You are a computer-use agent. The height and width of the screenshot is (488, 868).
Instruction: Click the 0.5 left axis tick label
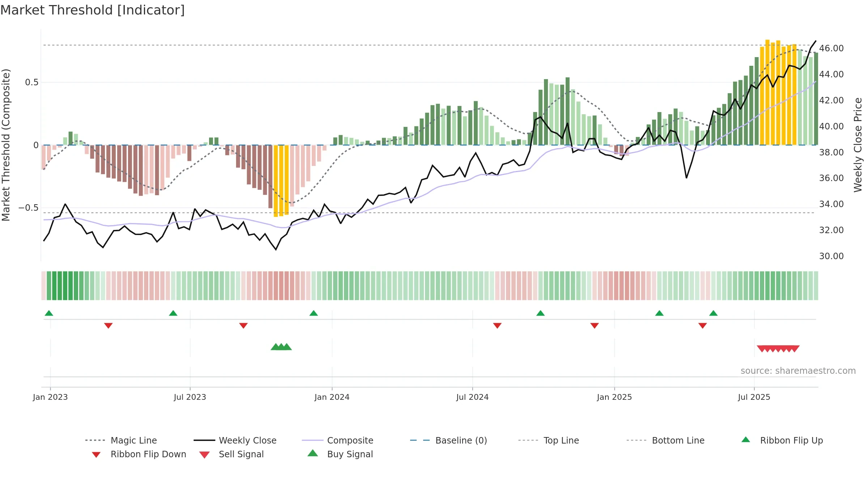tap(32, 82)
